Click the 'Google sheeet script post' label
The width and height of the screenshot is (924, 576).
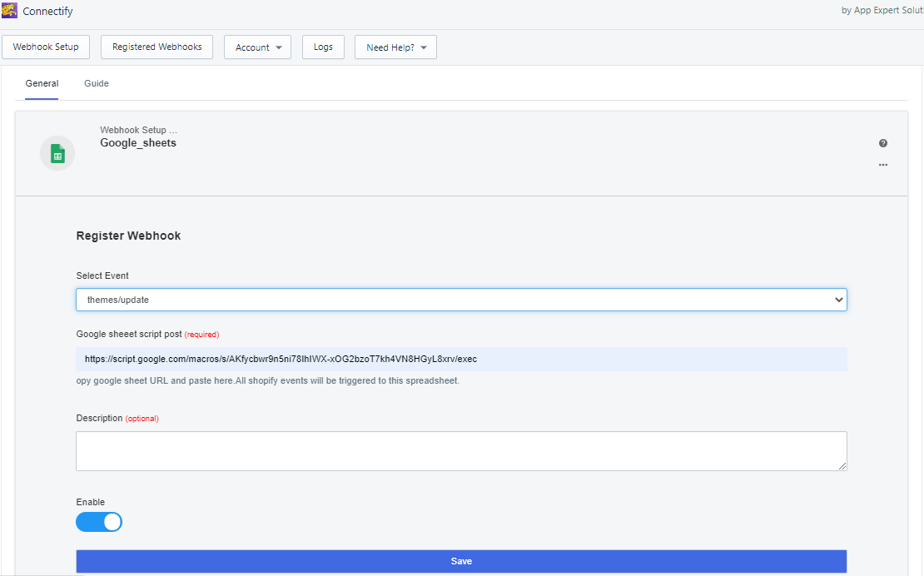(129, 334)
